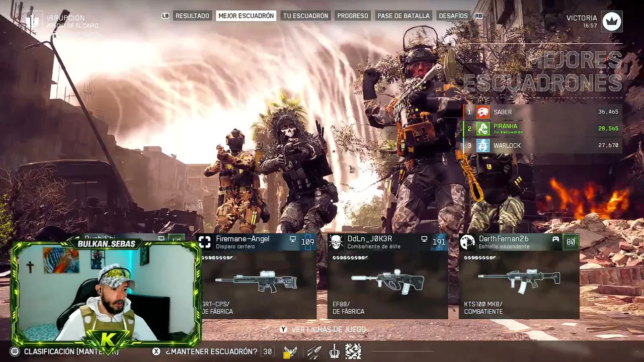Click the VICTORIA match result text
This screenshot has width=644, height=362.
click(x=582, y=18)
